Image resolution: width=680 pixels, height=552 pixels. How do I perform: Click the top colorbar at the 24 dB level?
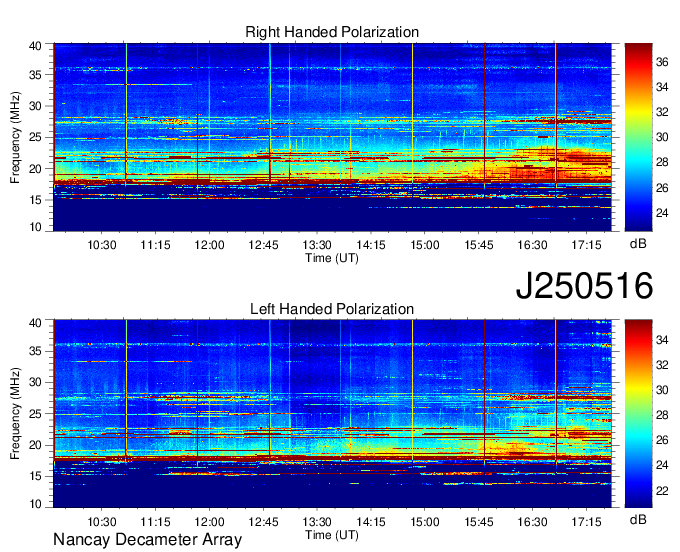point(638,213)
